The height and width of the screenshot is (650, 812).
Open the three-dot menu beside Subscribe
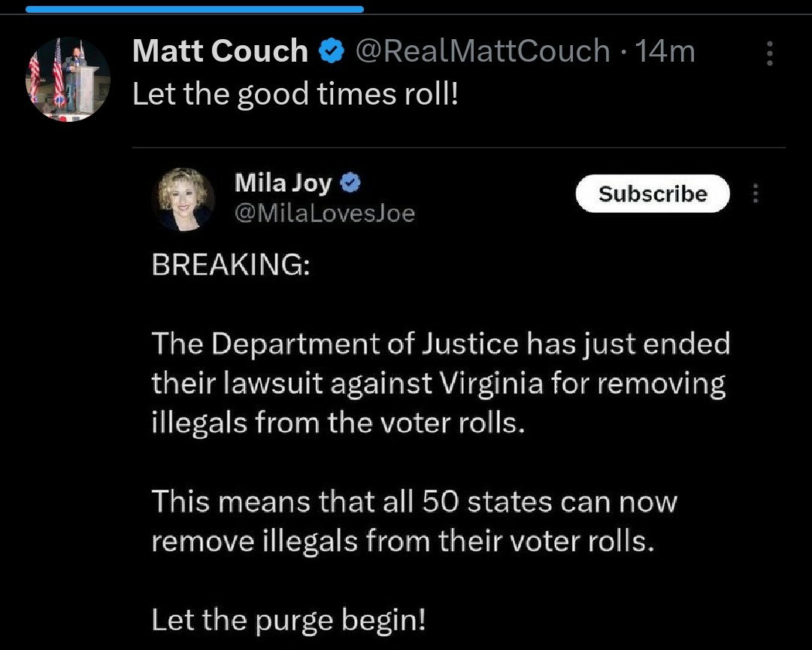coord(756,194)
